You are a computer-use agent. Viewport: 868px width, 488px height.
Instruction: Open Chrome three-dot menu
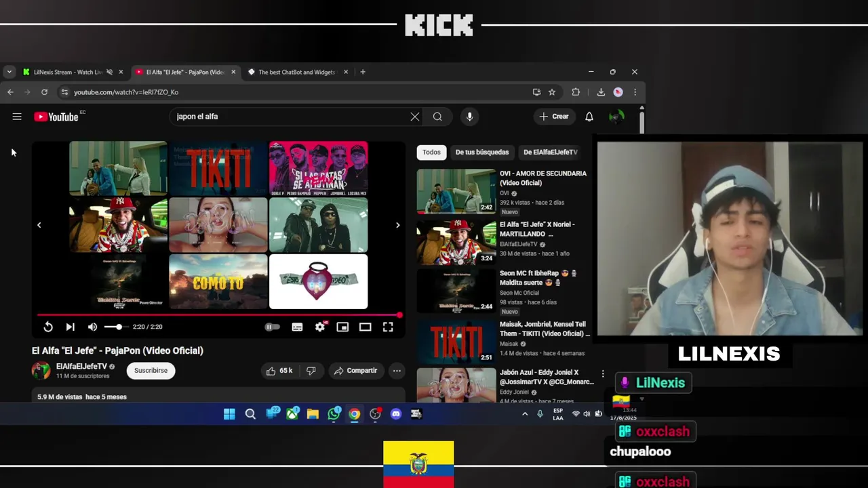635,92
